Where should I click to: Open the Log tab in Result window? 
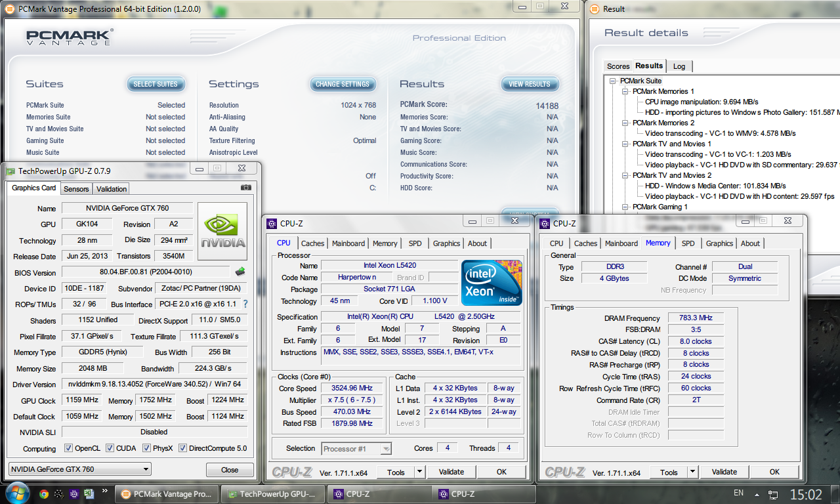point(679,66)
